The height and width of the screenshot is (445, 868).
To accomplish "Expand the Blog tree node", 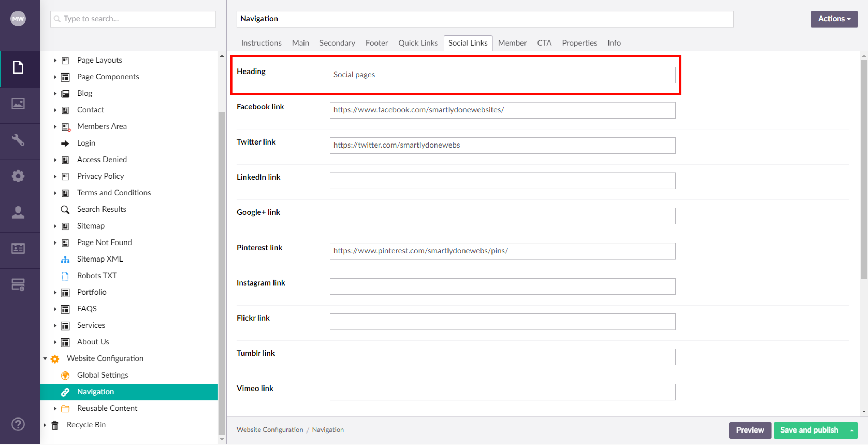I will pos(55,93).
